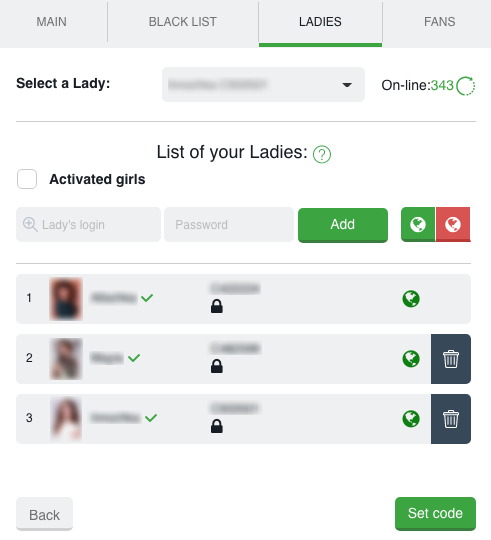
Task: Click the refresh on-line counter icon
Action: tap(466, 86)
